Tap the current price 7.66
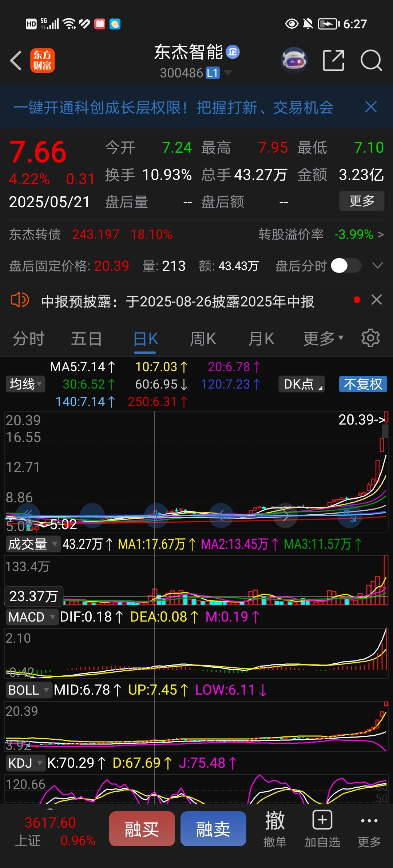This screenshot has height=868, width=393. tap(38, 152)
